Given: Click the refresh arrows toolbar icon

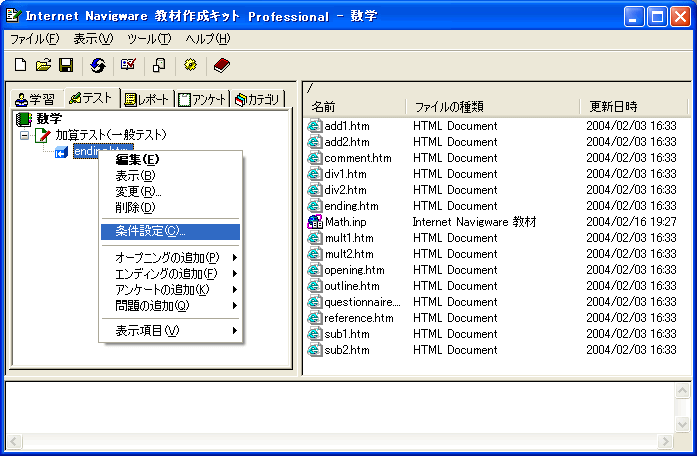Looking at the screenshot, I should [97, 65].
